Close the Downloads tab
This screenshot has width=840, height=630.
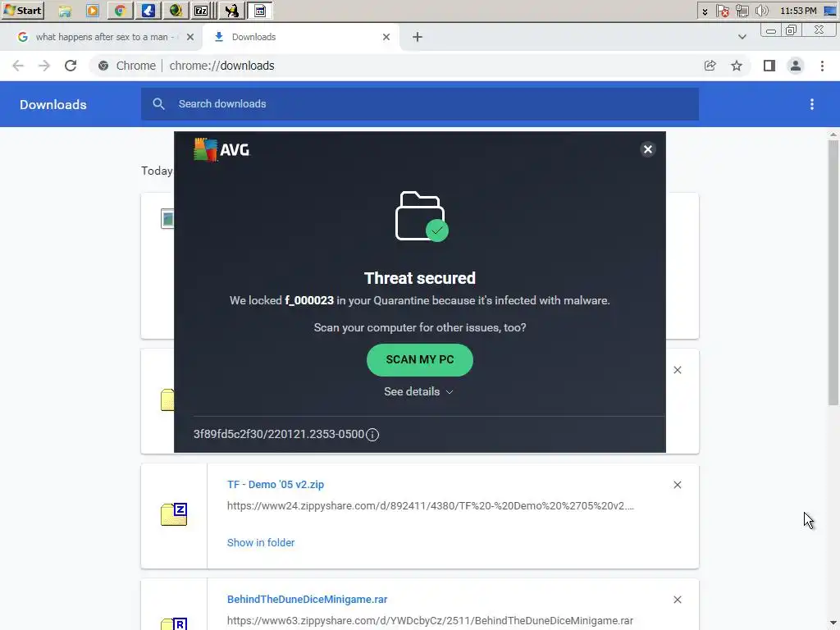click(386, 37)
